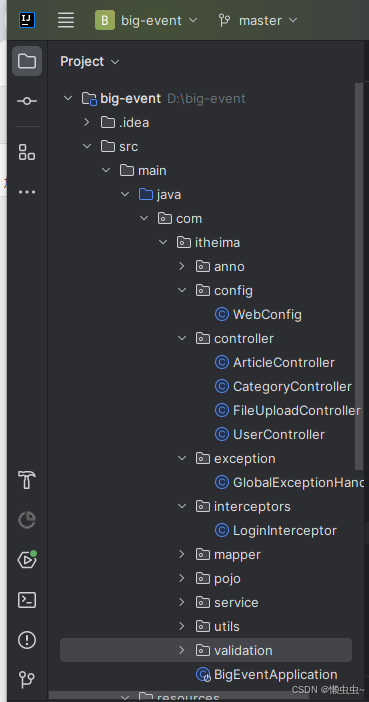
Task: Open the Build hammer tool window
Action: tap(27, 480)
